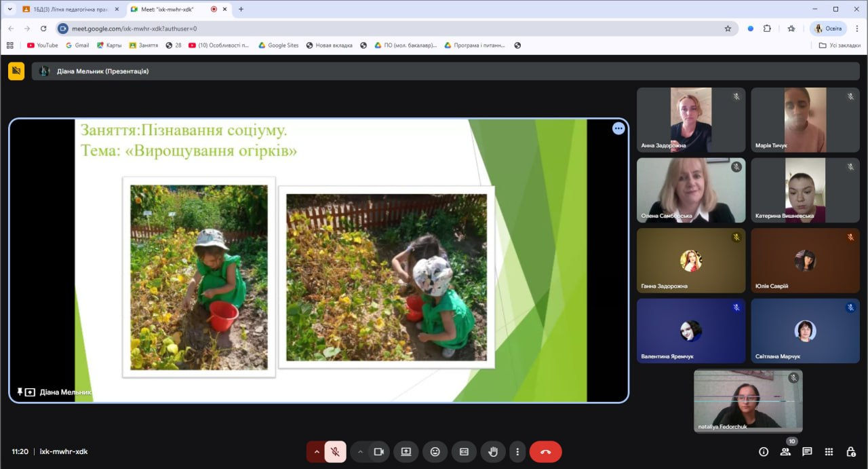Toggle the camera button
The width and height of the screenshot is (868, 469).
click(378, 451)
